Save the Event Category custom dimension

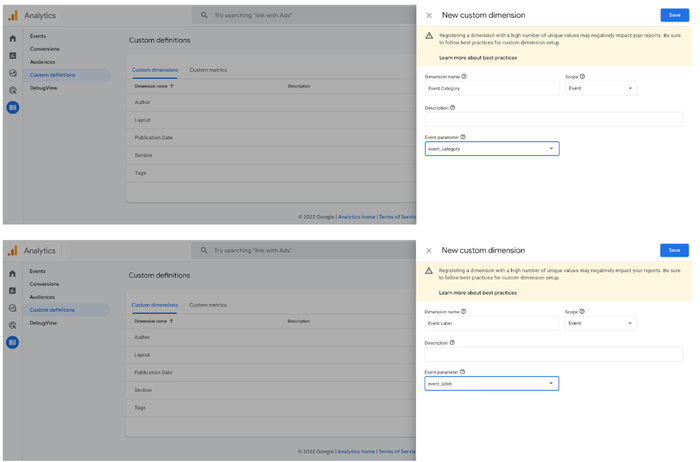674,15
